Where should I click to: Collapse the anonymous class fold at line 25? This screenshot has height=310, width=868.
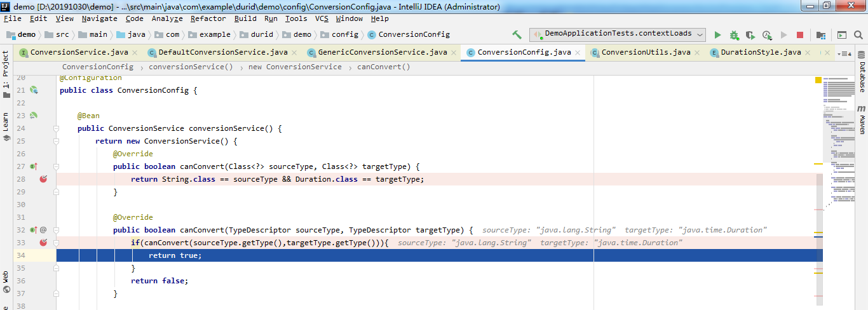[56, 141]
